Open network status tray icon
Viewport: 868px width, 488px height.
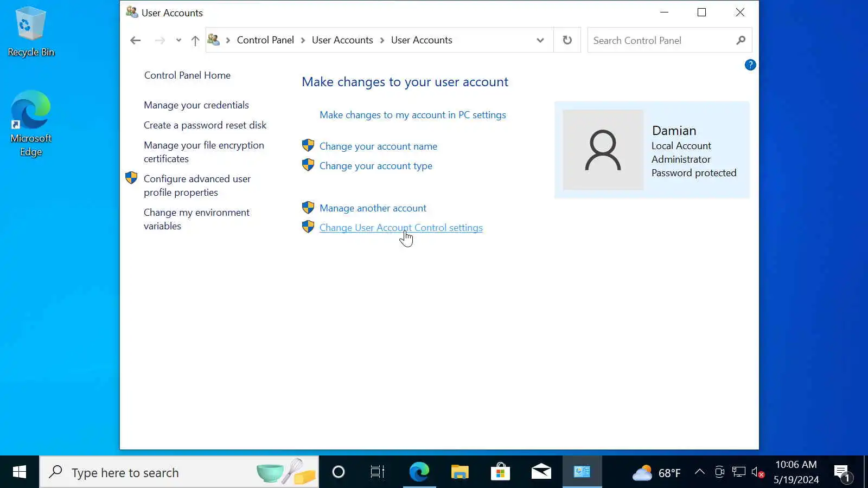point(739,472)
